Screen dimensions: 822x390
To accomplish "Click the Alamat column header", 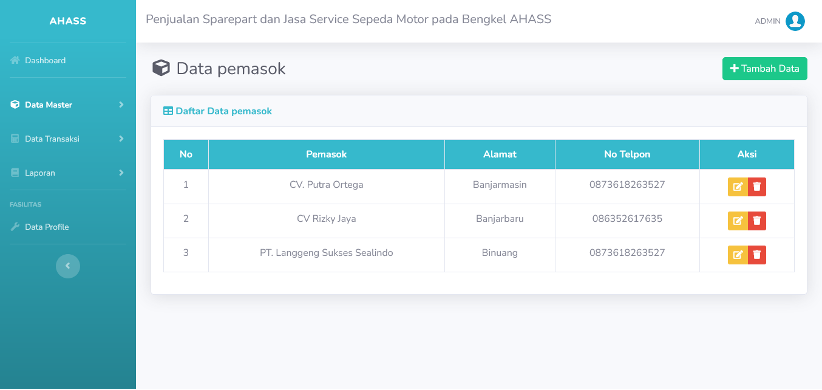I will 500,154.
